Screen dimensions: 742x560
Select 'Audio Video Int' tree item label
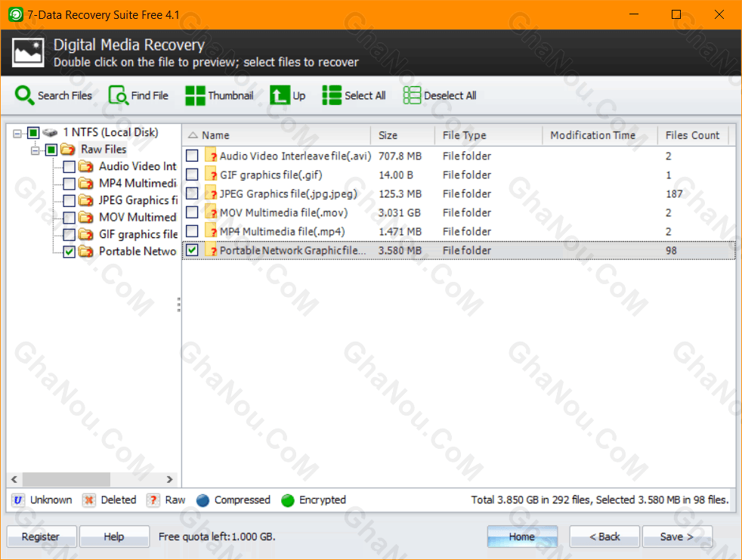pos(138,166)
